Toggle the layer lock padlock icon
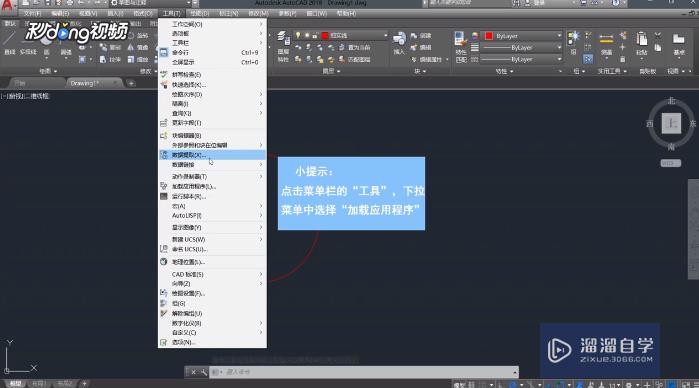 (315, 35)
